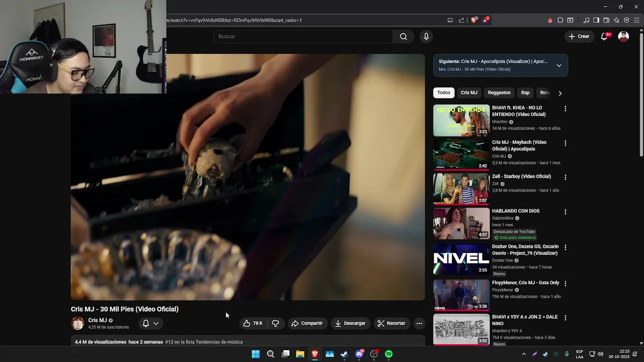644x362 pixels.
Task: Click the Crear button
Action: click(579, 36)
